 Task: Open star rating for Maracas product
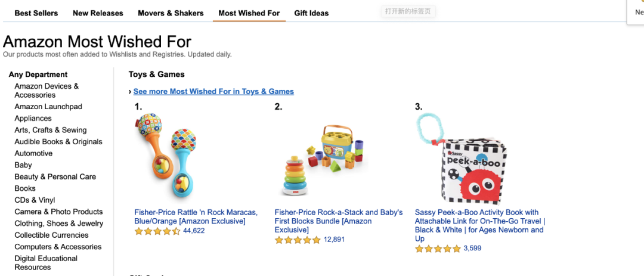coord(157,231)
